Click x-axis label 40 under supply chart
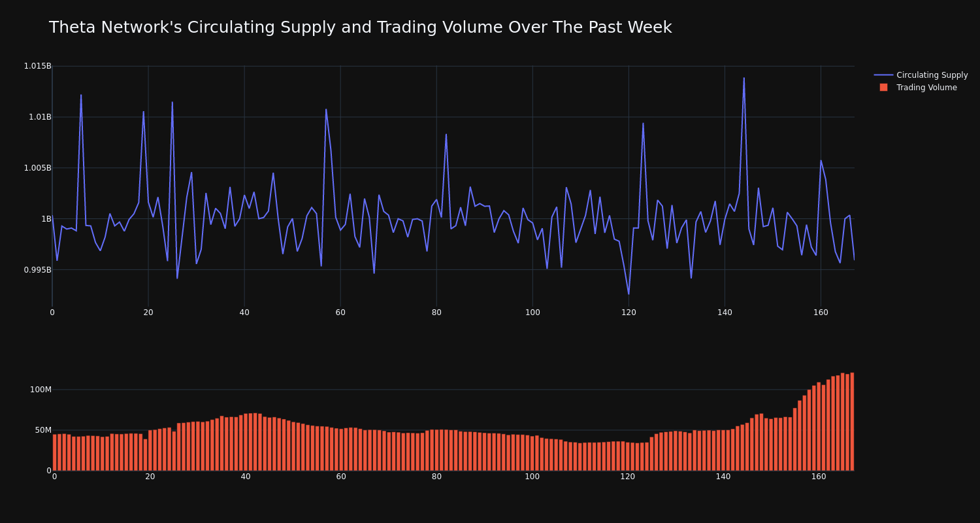 [244, 312]
